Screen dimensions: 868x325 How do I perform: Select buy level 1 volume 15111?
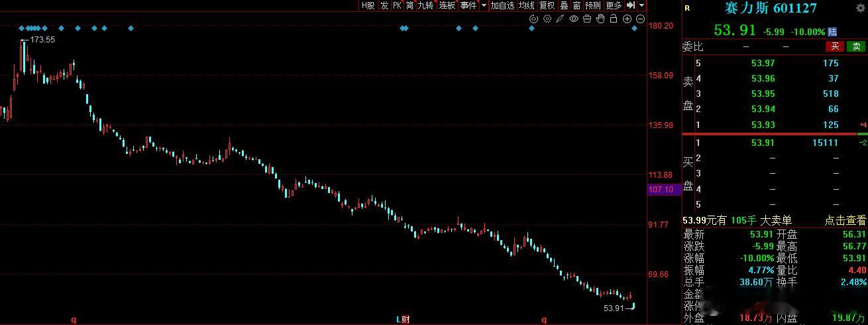(x=826, y=143)
